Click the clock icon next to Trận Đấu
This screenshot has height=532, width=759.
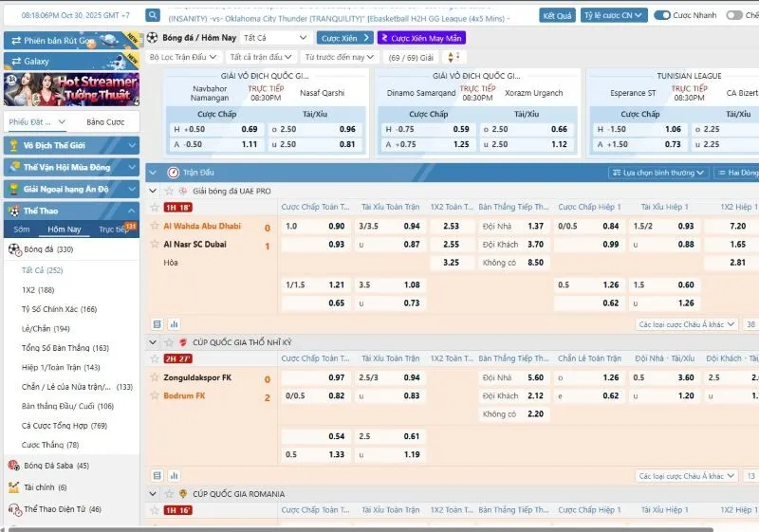173,173
